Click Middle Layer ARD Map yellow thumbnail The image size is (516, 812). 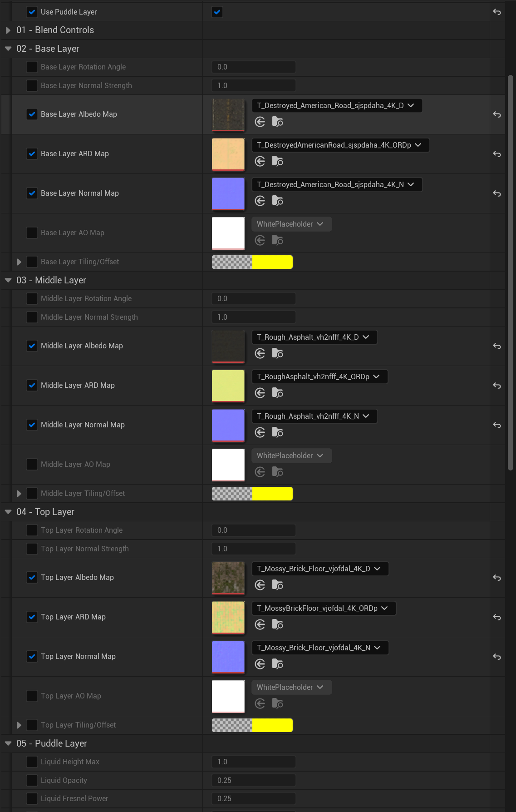click(x=228, y=386)
